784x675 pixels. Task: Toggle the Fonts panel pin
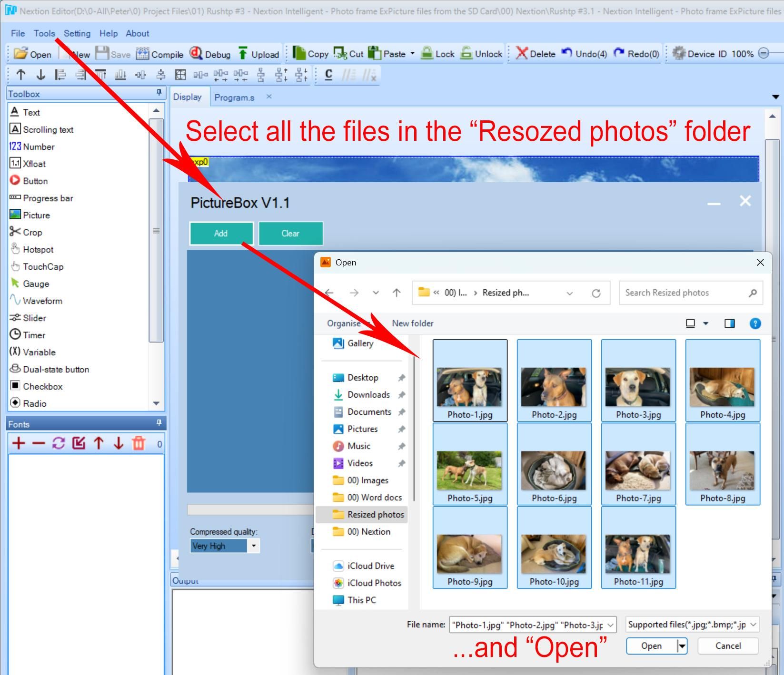pos(159,423)
